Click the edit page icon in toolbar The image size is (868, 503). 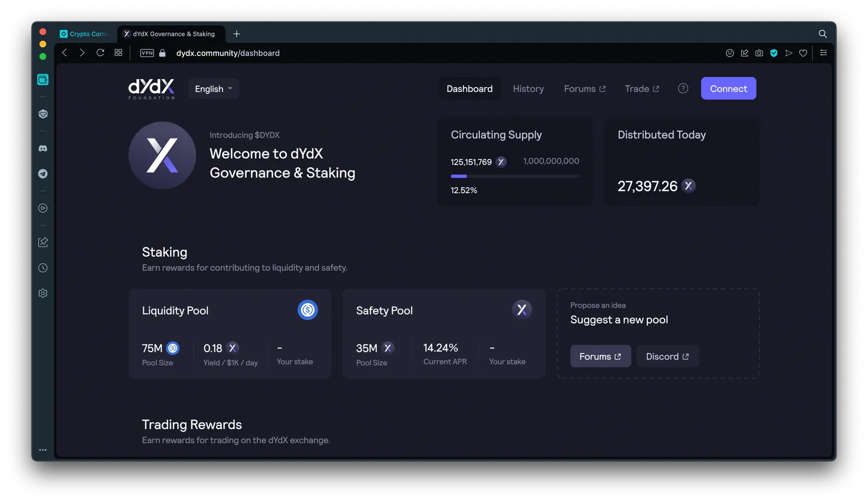(744, 53)
